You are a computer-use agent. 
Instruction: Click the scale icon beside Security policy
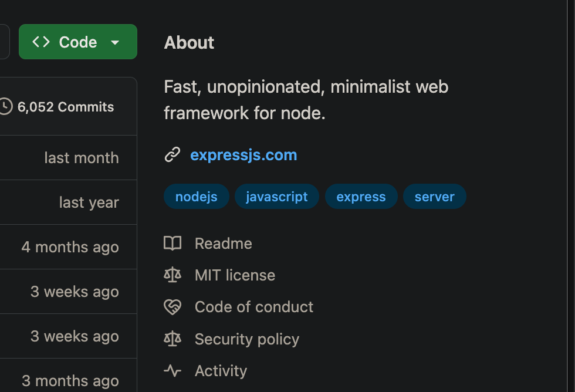click(172, 339)
